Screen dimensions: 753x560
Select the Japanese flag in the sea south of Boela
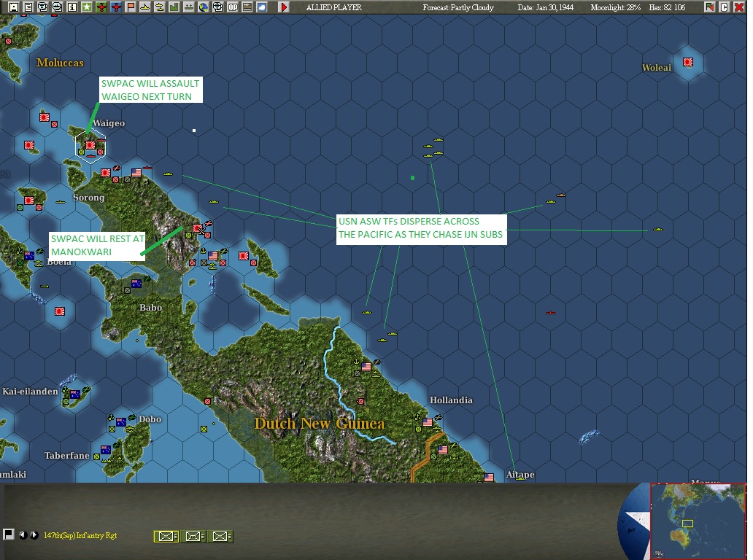[x=60, y=311]
